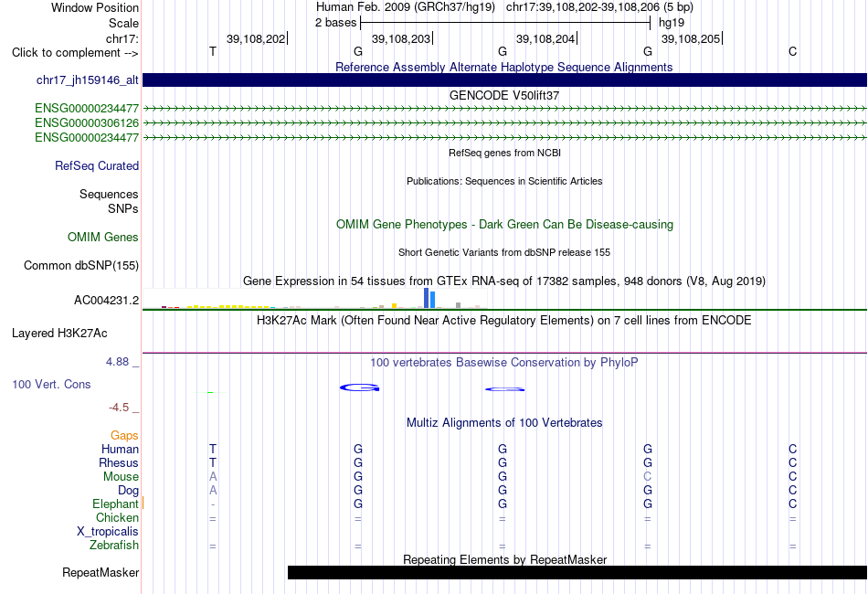Viewport: 868px width, 594px height.
Task: Click 'Multiz Alignments of 100 Vertebrates' title
Action: (504, 423)
